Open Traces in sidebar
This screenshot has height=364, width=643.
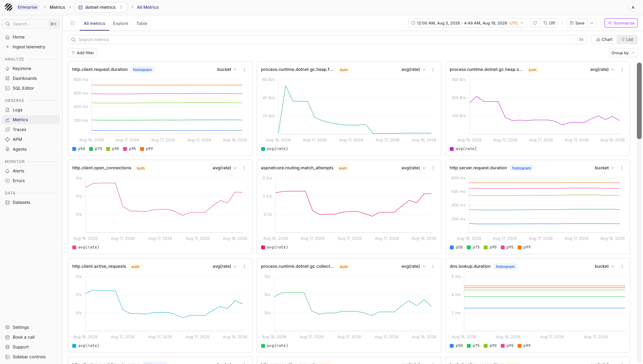pos(31,129)
